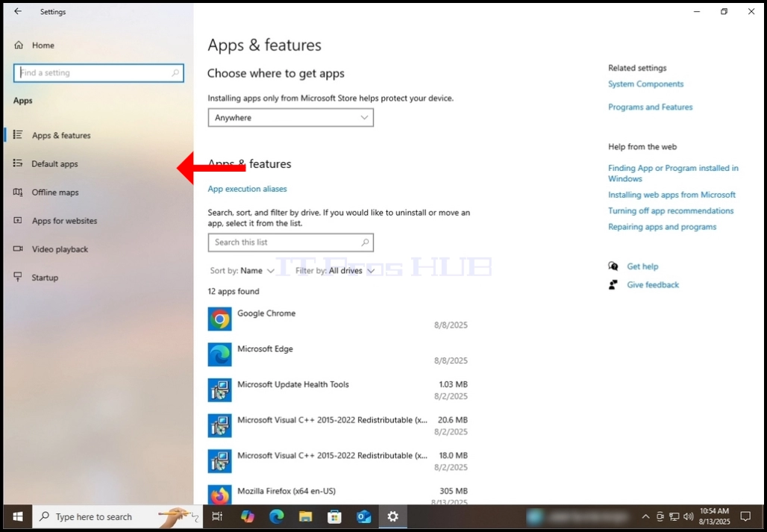This screenshot has width=767, height=532.
Task: Open System Components related setting
Action: click(x=645, y=84)
